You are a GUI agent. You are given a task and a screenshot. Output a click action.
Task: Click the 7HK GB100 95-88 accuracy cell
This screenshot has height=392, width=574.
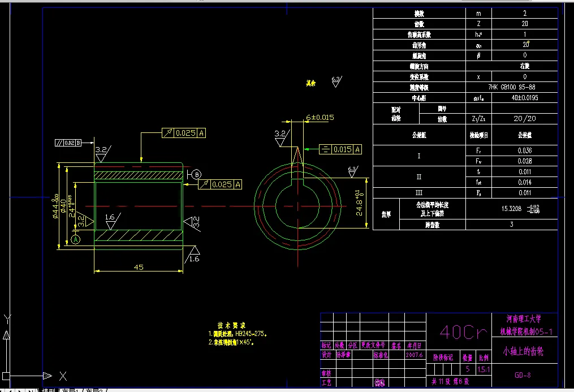pos(511,87)
